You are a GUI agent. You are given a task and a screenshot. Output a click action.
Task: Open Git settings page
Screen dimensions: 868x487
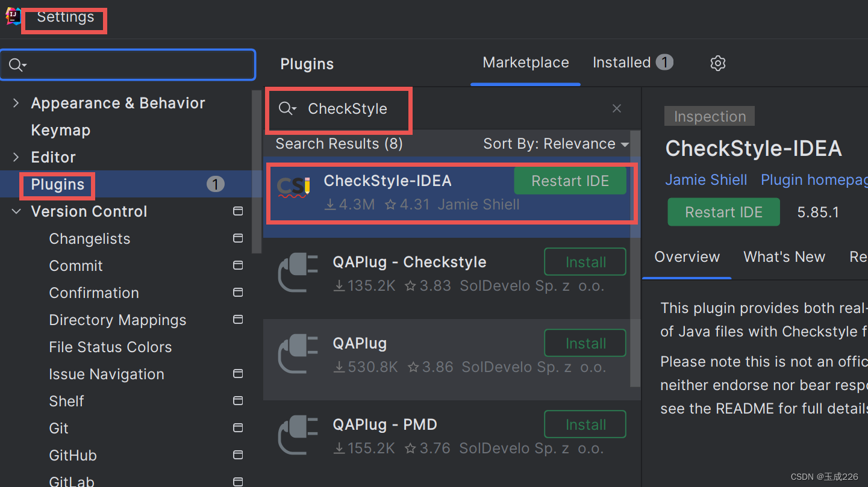click(x=58, y=428)
